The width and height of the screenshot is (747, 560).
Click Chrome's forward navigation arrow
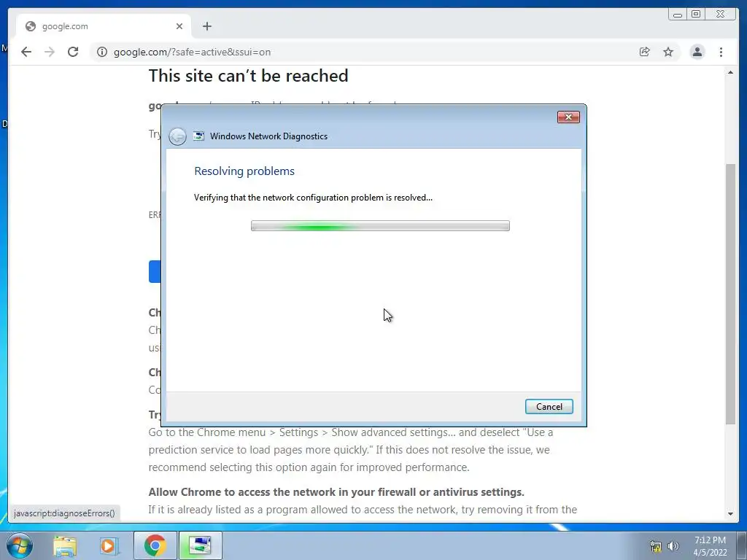tap(50, 52)
